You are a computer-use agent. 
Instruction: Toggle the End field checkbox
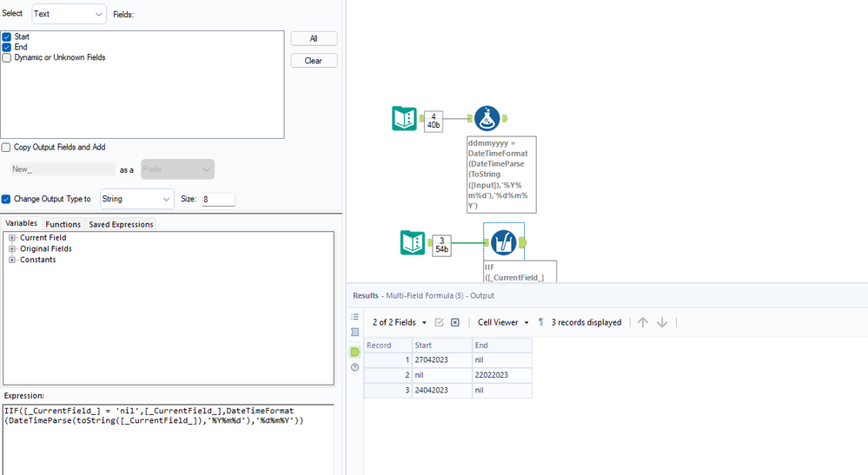point(7,47)
